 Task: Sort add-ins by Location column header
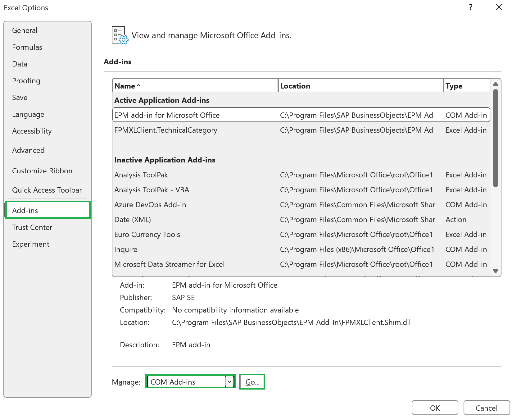361,86
